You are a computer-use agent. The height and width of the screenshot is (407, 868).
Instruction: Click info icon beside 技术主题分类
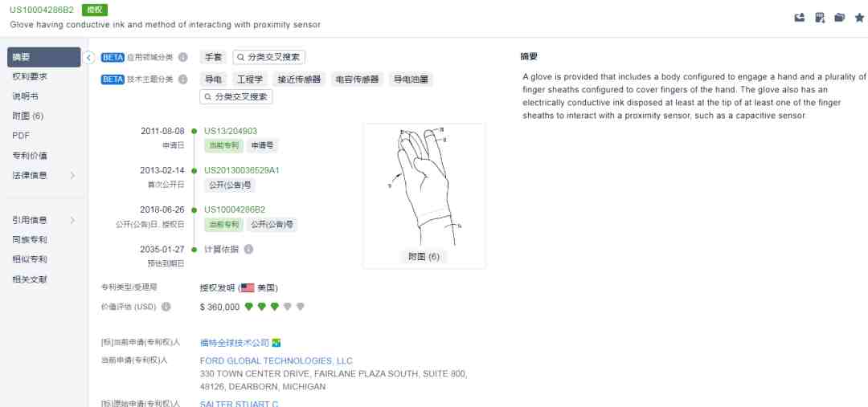(183, 79)
